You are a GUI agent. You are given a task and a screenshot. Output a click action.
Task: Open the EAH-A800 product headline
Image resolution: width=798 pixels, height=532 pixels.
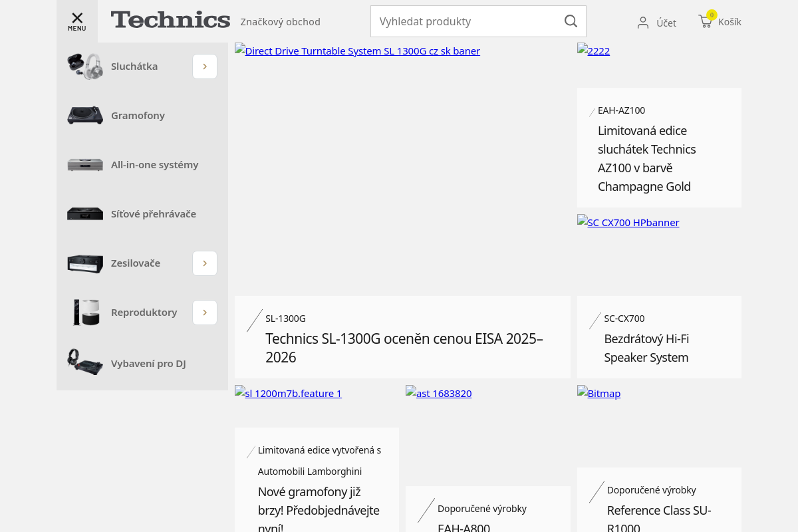(x=464, y=528)
